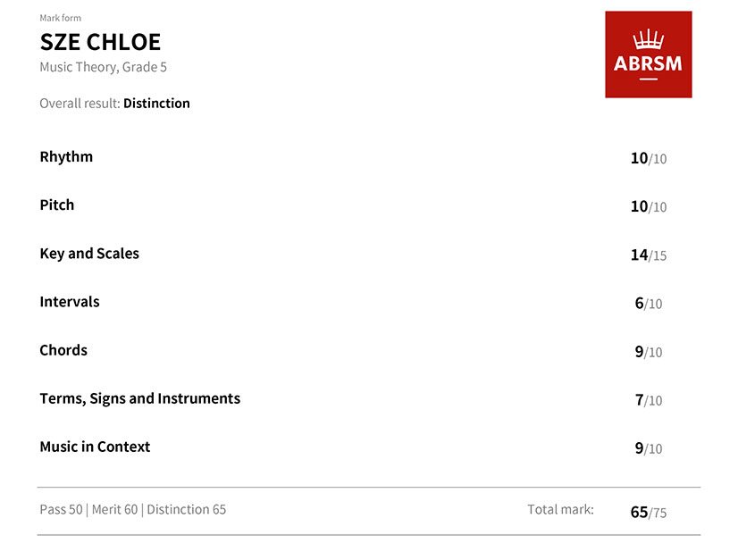Select the Music in Context 9/10 score
The image size is (738, 560).
[649, 448]
